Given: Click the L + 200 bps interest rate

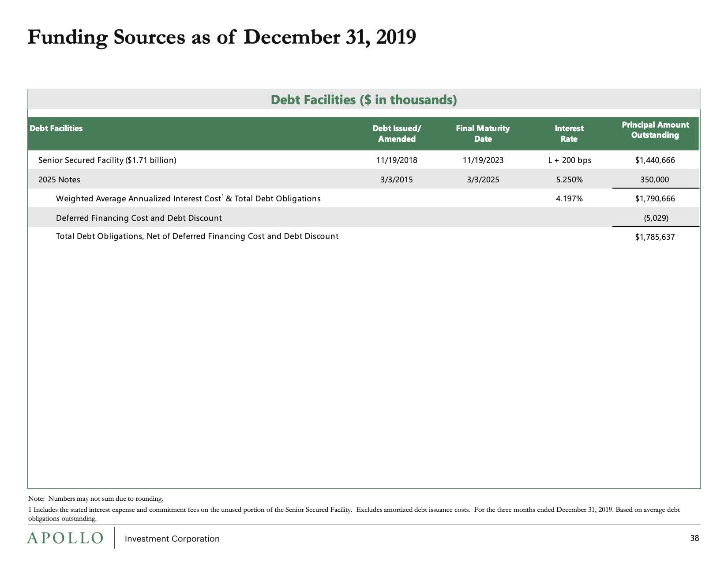Looking at the screenshot, I should 570,160.
